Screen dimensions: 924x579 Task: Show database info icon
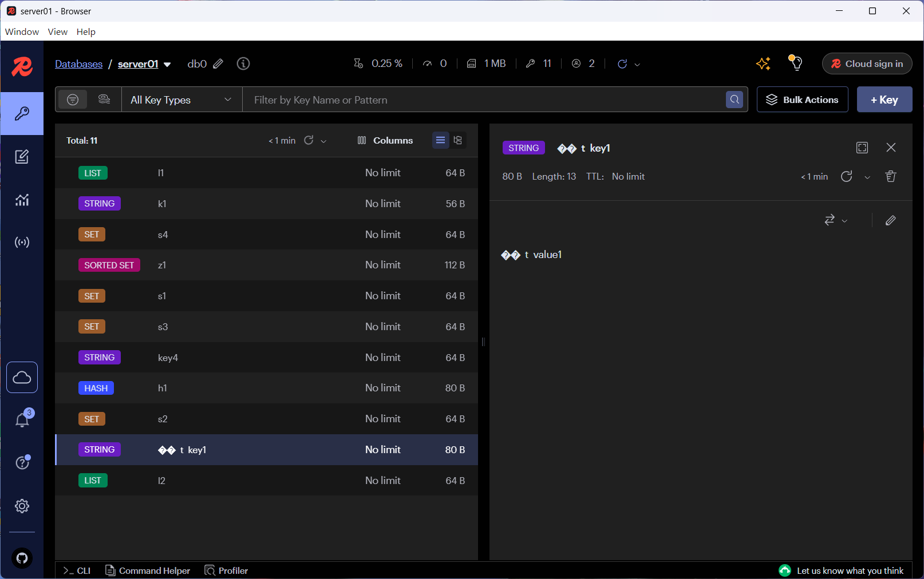[x=243, y=64]
